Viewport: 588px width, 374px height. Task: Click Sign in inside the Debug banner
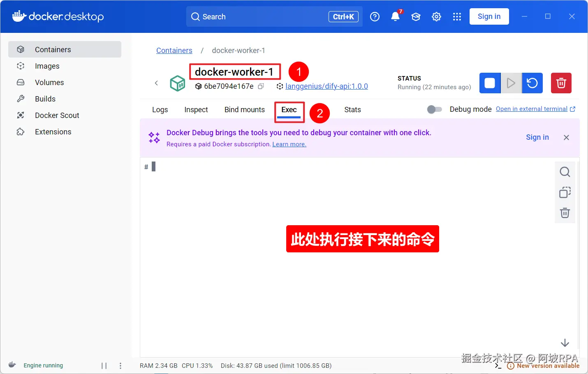[537, 137]
